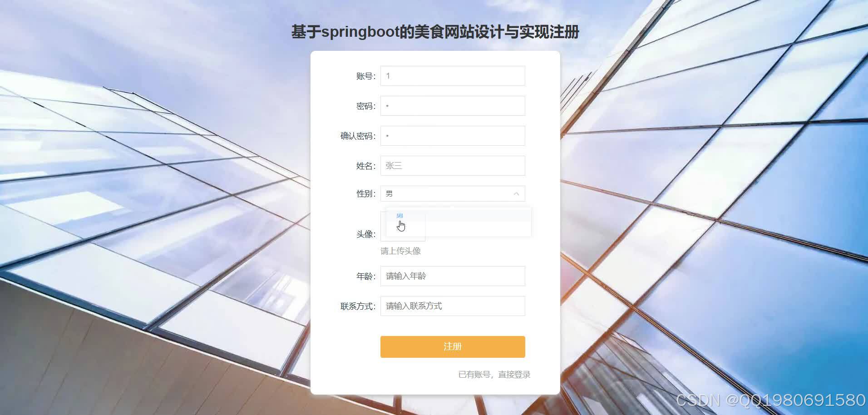Screen dimensions: 868x415
Task: Click the 姓名 name field showing 张三 placeholder
Action: point(452,165)
